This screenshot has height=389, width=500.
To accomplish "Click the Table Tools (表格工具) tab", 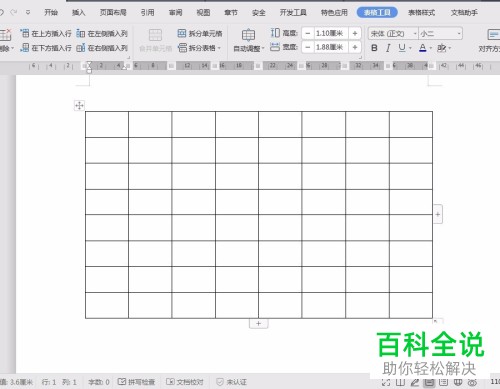I will tap(377, 13).
